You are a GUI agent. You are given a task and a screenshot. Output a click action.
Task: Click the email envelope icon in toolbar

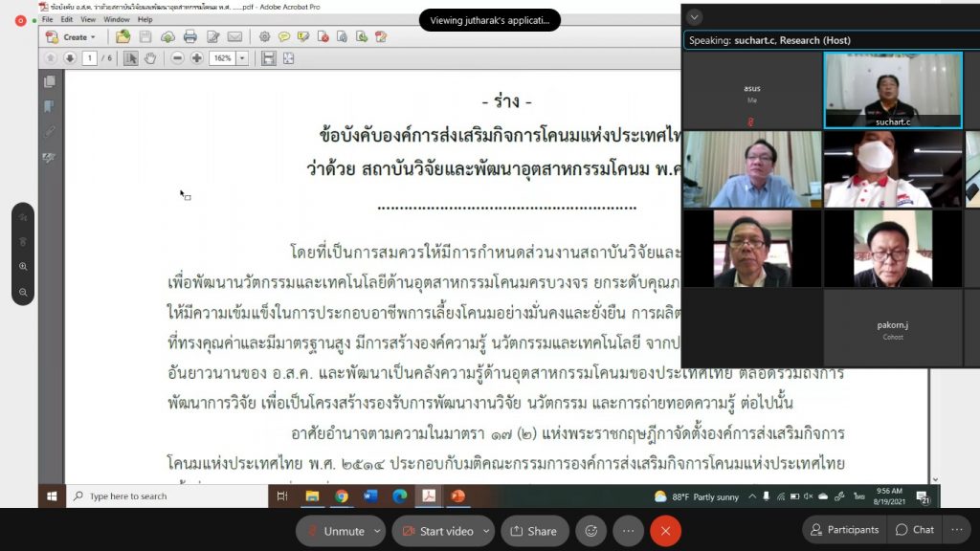click(x=234, y=37)
